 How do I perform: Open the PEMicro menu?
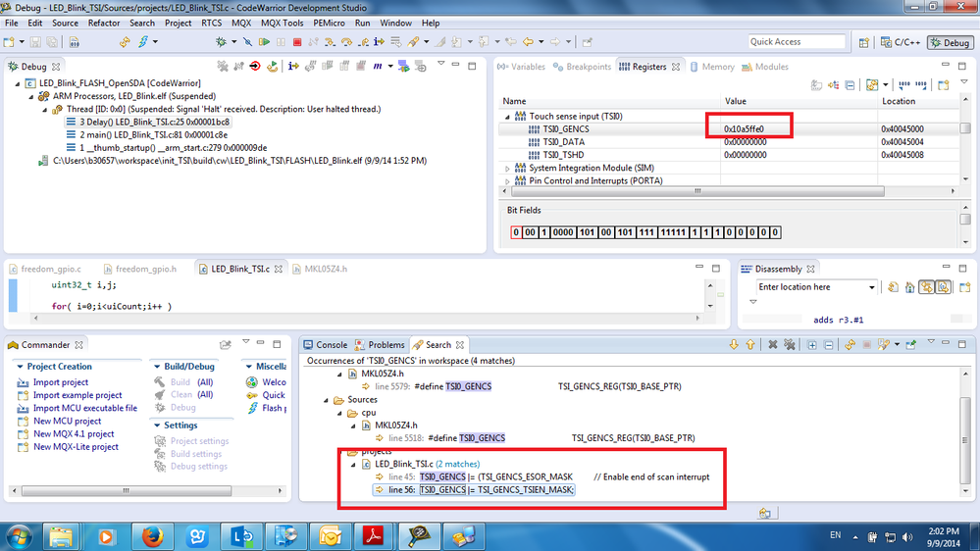[x=329, y=24]
